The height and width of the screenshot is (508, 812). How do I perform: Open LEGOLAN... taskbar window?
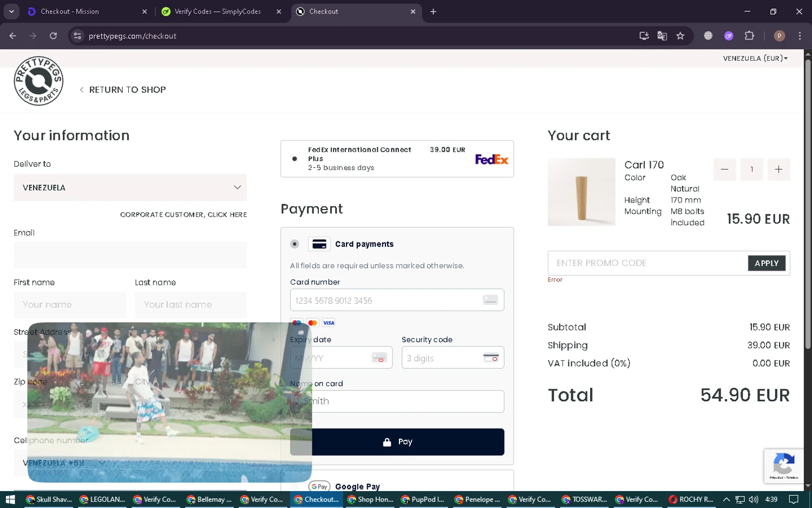102,499
